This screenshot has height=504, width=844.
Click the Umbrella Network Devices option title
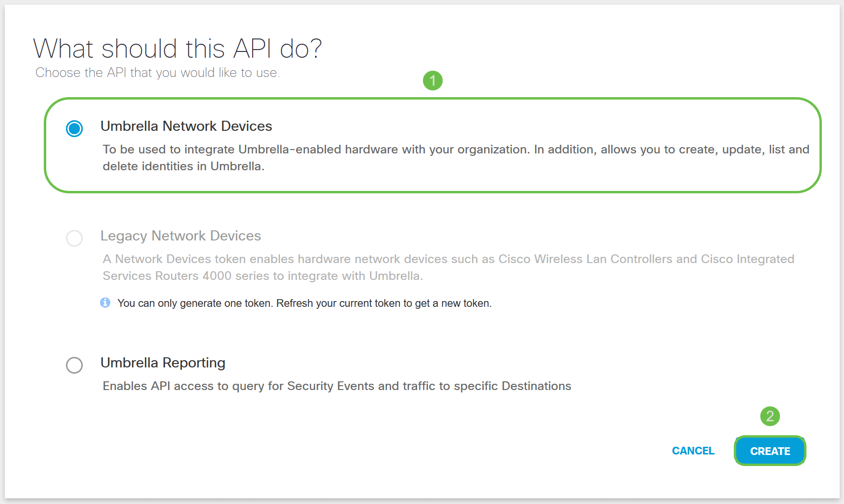point(186,126)
